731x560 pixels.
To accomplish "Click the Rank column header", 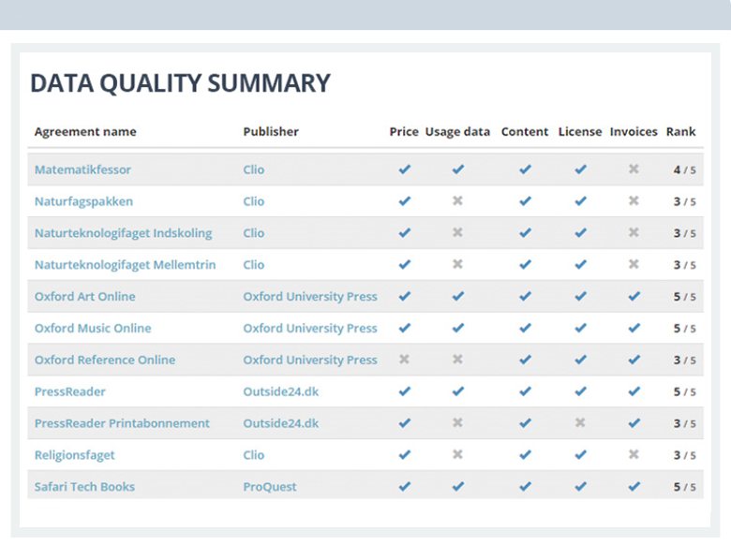I will click(x=680, y=132).
